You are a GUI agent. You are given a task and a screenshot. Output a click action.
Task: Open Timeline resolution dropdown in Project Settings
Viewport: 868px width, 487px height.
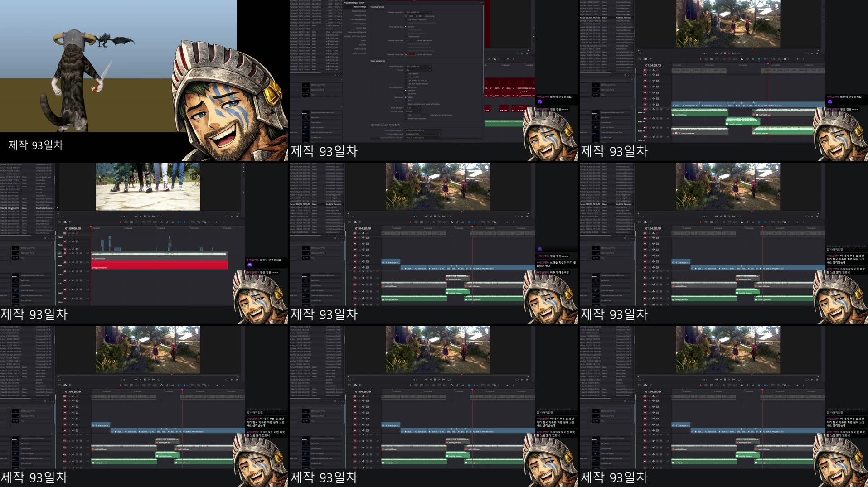tap(418, 12)
